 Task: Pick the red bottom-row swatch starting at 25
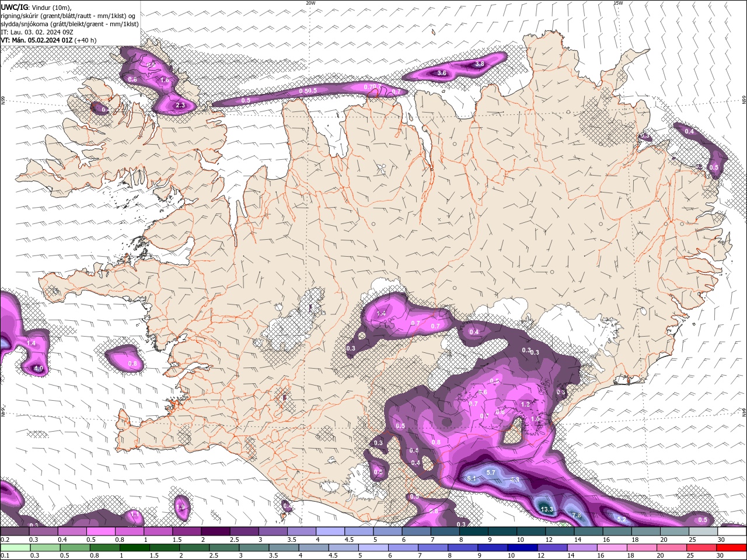click(x=701, y=548)
